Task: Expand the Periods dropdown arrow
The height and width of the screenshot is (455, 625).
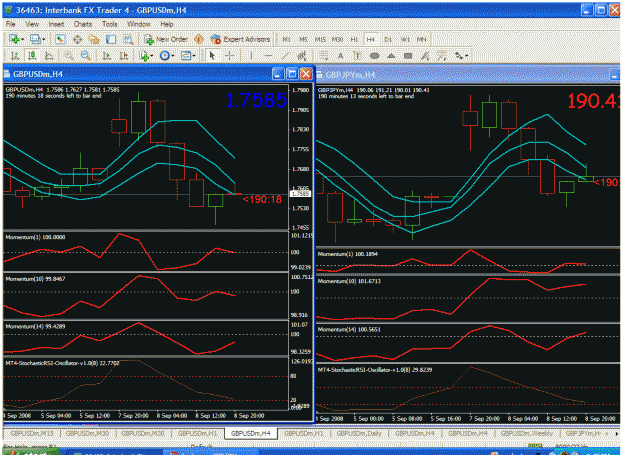Action: [x=173, y=56]
